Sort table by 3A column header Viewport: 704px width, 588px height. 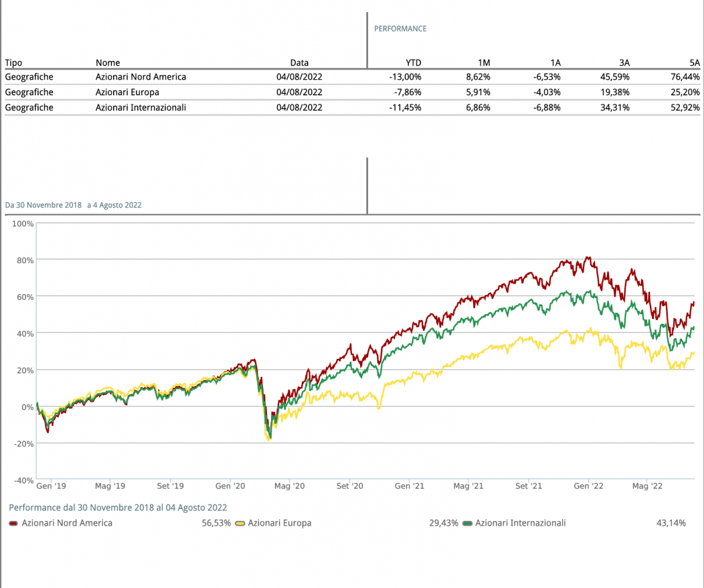point(624,63)
